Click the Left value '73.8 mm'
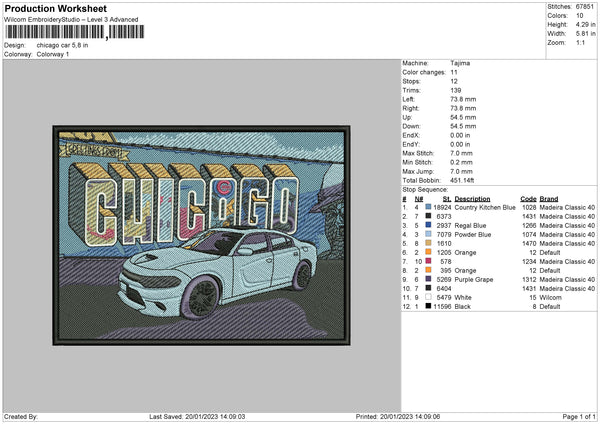The height and width of the screenshot is (424, 600). (x=463, y=99)
